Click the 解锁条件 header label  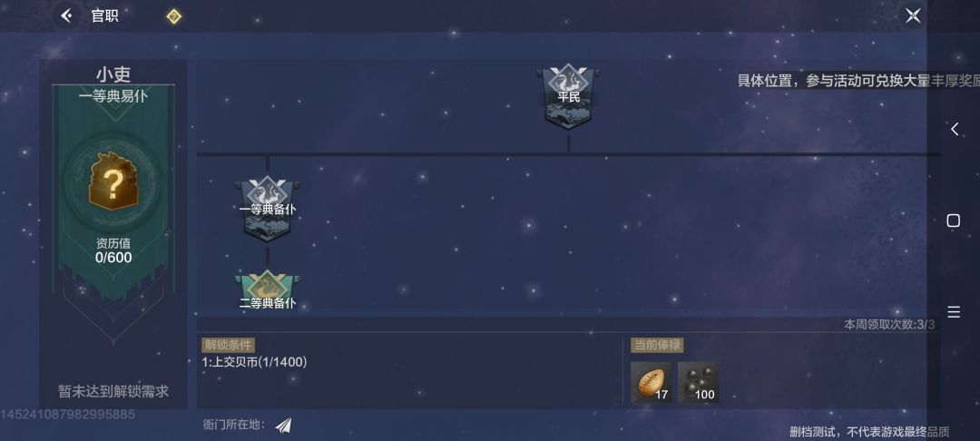228,346
